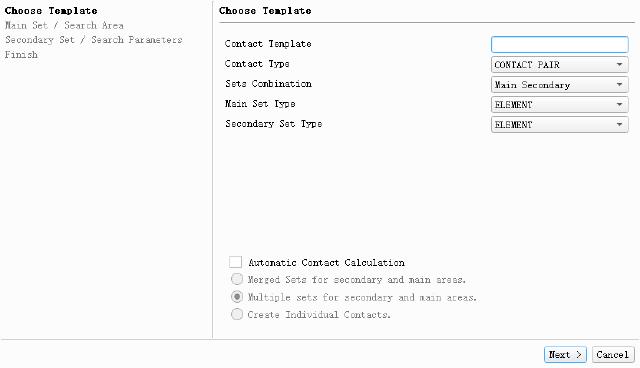
Task: Click the Secondary Set Type arrow icon
Action: 619,124
